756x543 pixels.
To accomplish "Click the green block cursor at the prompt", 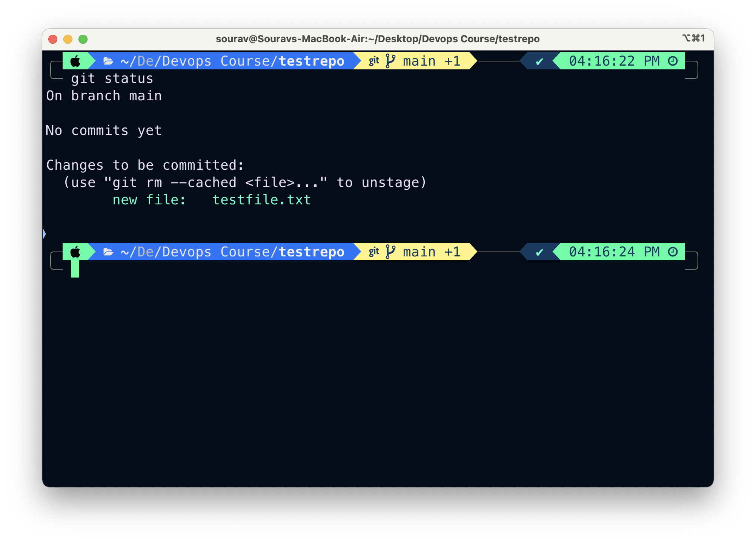I will point(75,268).
